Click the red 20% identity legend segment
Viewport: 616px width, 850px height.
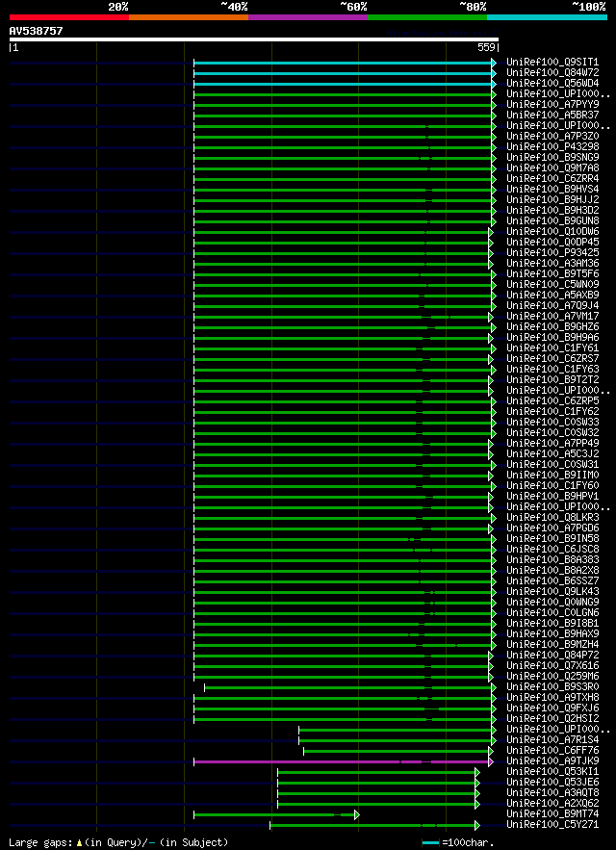(x=69, y=17)
